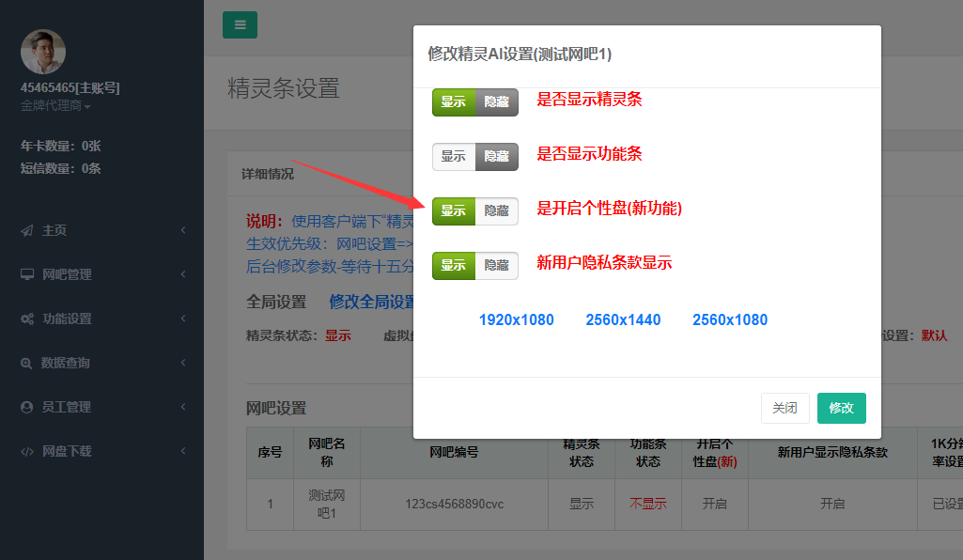963x560 pixels.
Task: Click the hamburger menu toggle button
Action: coord(240,24)
